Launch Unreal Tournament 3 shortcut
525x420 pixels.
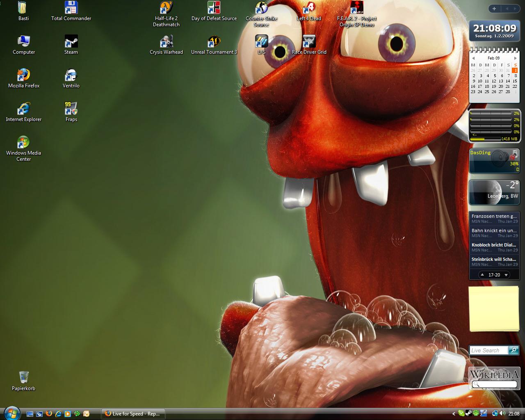pyautogui.click(x=214, y=45)
